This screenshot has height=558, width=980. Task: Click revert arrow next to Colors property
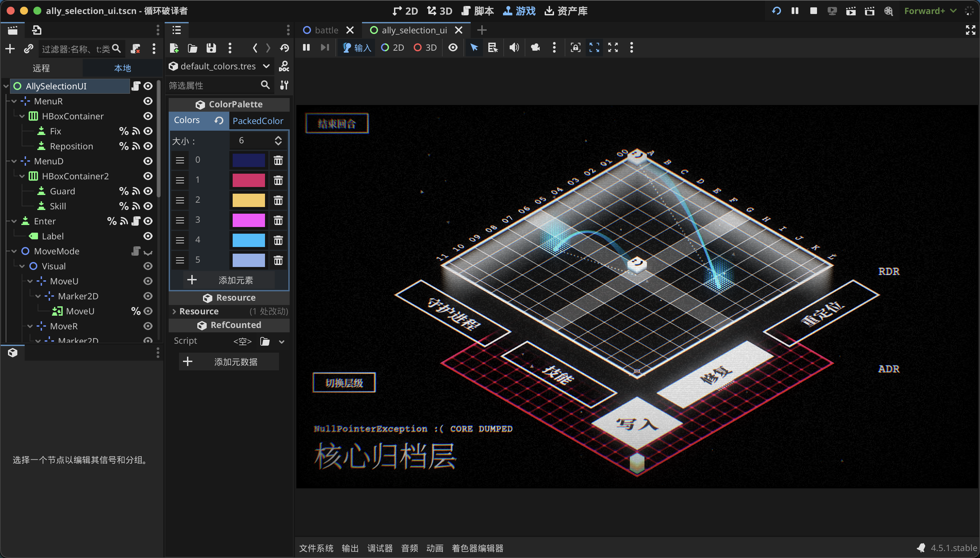pos(219,120)
